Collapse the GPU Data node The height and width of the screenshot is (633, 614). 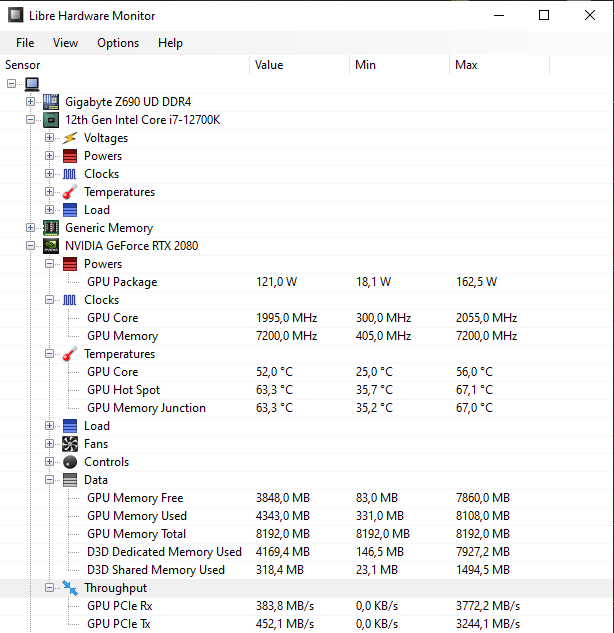(x=50, y=480)
